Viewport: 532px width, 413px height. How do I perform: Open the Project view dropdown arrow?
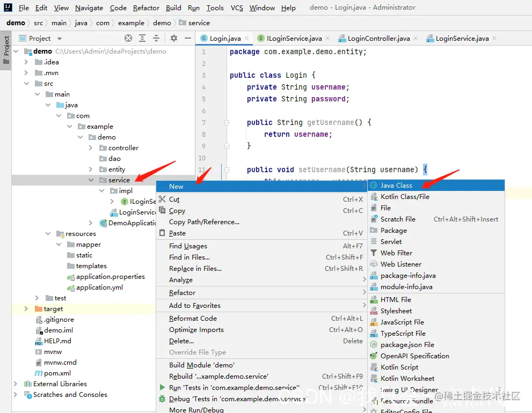tap(60, 39)
